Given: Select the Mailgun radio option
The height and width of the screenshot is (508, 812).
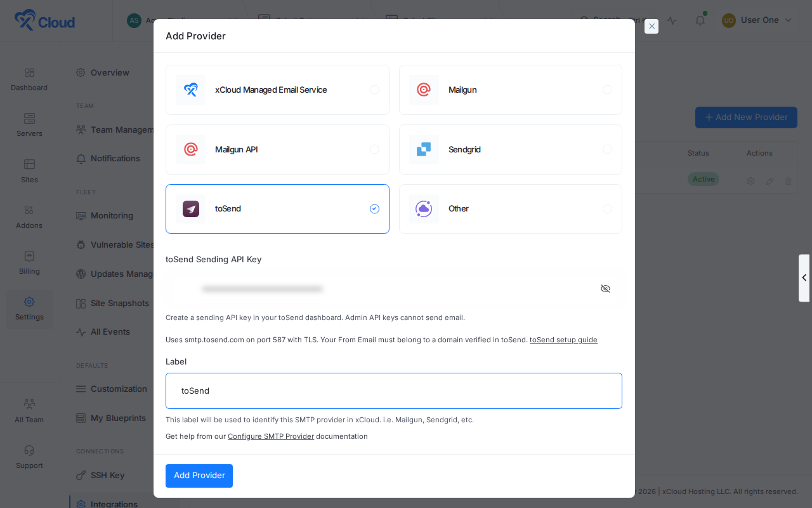Looking at the screenshot, I should point(607,90).
